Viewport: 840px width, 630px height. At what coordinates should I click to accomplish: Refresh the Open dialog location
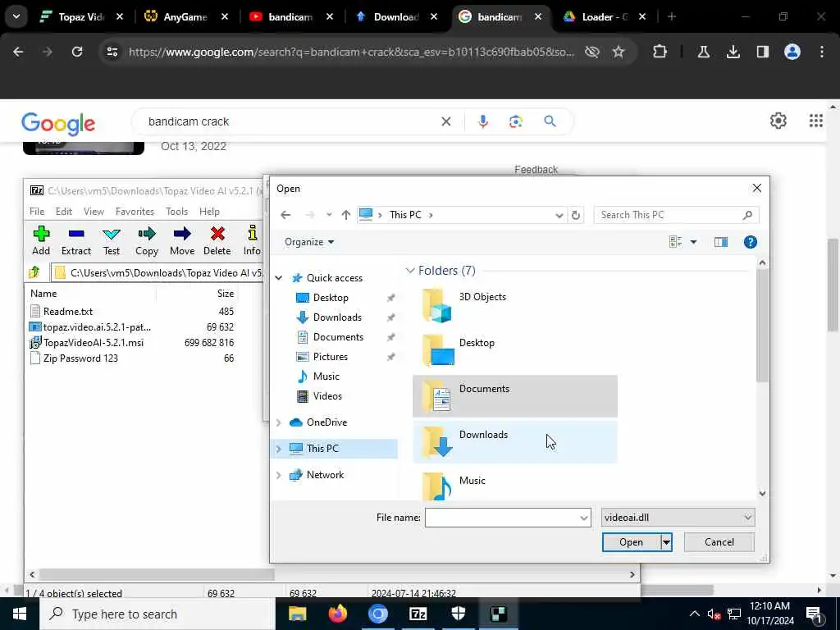pyautogui.click(x=576, y=215)
